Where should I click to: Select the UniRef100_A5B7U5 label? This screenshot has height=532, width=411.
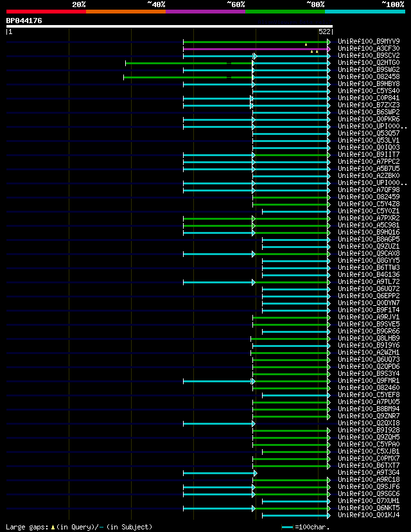point(369,168)
